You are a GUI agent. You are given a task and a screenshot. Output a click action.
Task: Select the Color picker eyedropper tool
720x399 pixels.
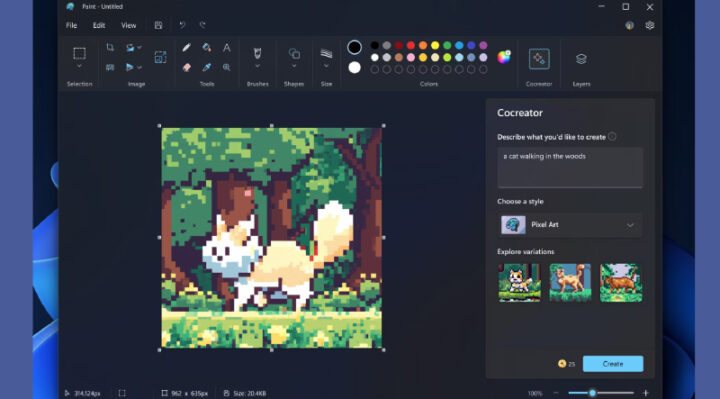point(207,67)
